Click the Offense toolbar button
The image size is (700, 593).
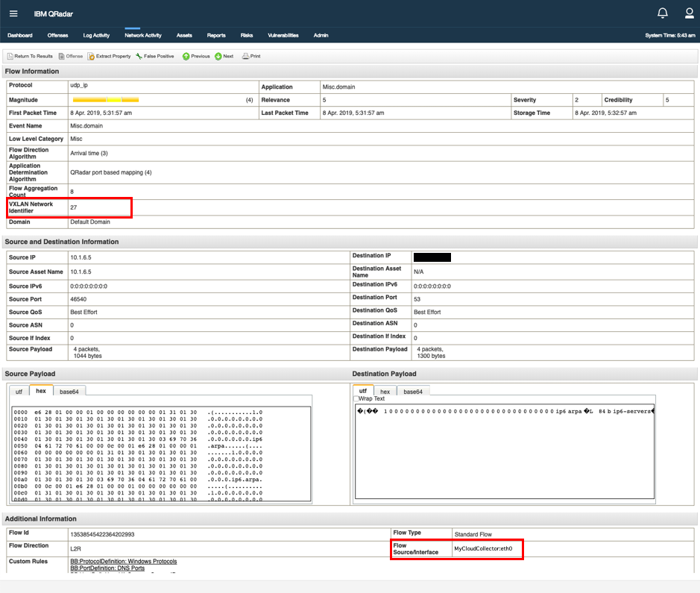point(71,56)
